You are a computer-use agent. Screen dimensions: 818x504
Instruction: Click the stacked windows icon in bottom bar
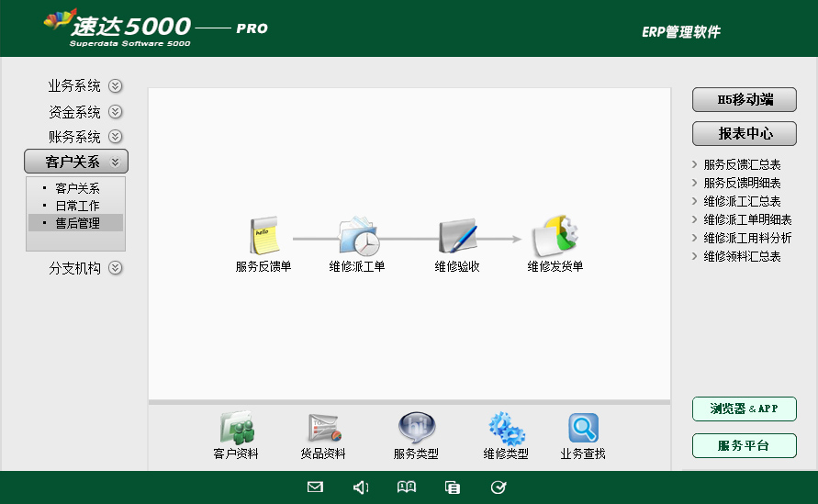[453, 487]
